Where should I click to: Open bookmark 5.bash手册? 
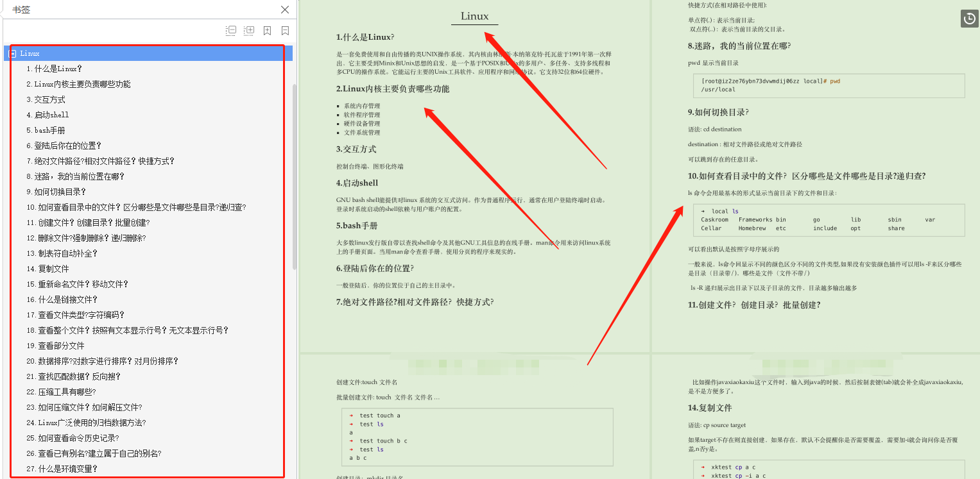pos(46,130)
